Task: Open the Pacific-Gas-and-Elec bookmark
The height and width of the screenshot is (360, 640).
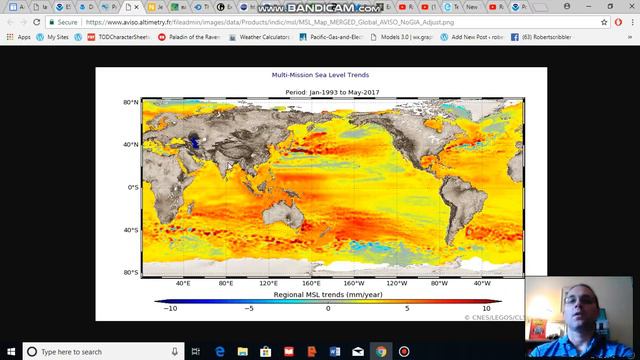Action: pos(331,37)
